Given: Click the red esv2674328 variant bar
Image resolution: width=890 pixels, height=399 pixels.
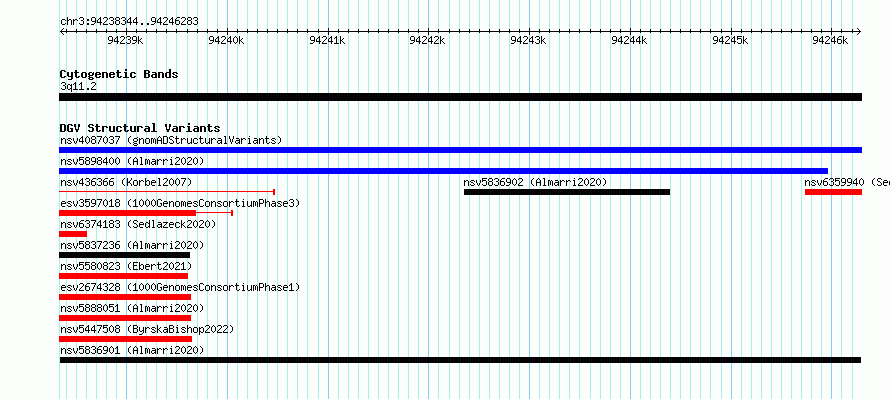Looking at the screenshot, I should tap(125, 297).
